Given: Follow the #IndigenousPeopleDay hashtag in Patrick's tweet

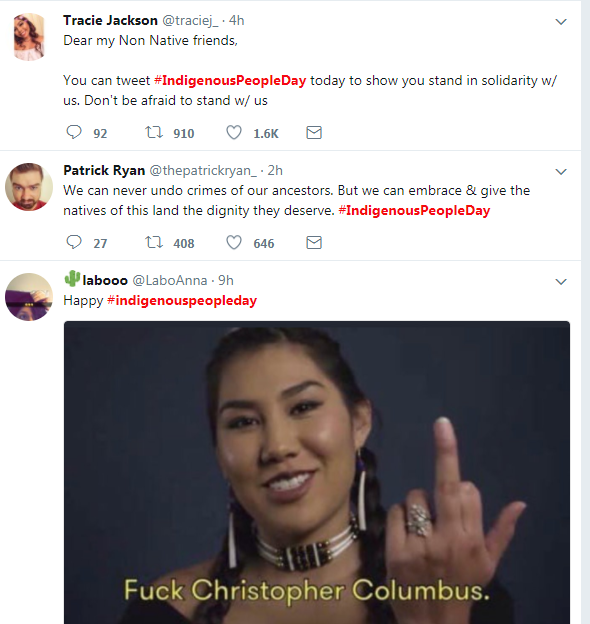Looking at the screenshot, I should [x=414, y=211].
